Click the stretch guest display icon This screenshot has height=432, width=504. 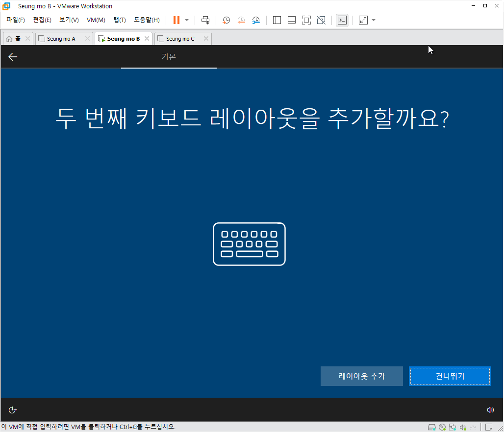pos(363,20)
